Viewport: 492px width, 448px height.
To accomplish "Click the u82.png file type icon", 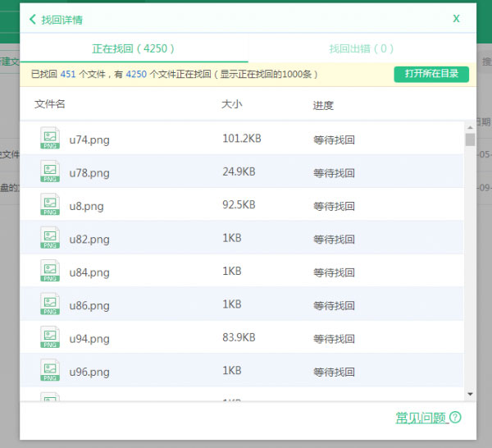I will tap(50, 239).
